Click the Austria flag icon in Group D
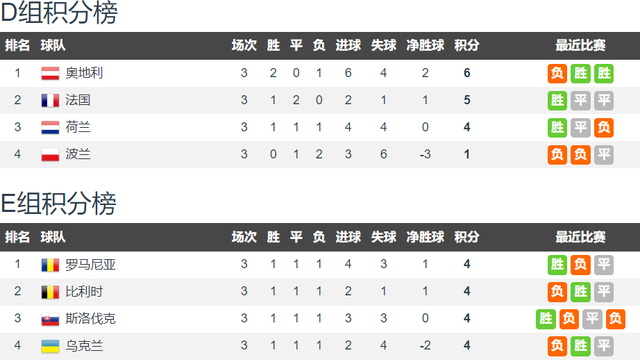The height and width of the screenshot is (362, 640). pos(50,73)
